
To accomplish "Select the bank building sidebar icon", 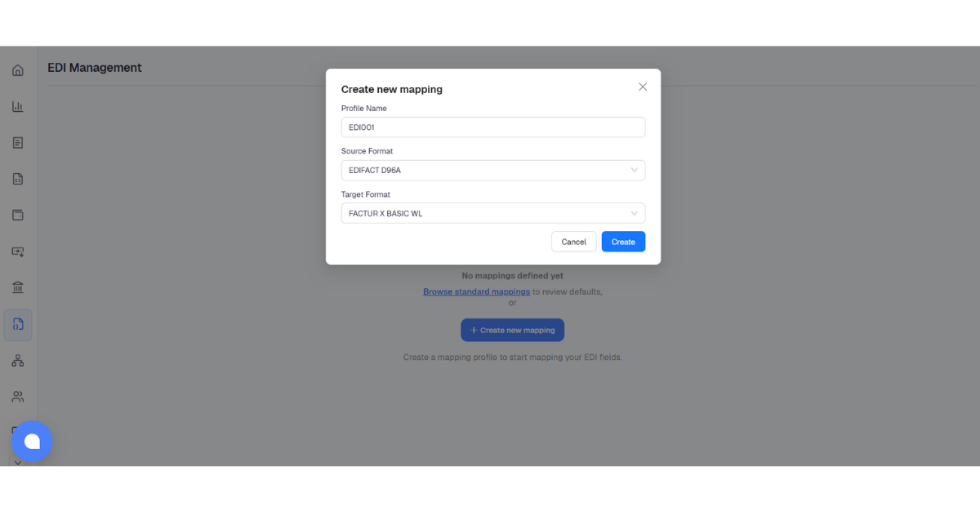I will [18, 287].
